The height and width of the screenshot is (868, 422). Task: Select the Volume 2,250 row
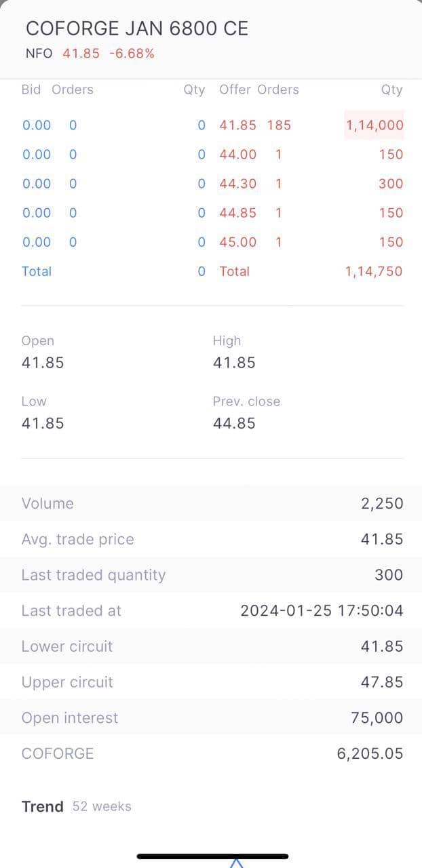211,503
